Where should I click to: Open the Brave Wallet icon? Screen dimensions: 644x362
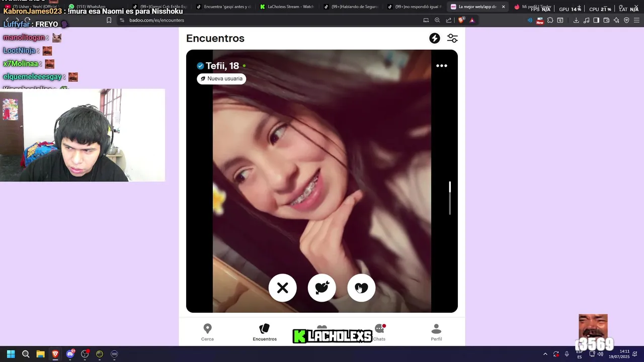606,20
